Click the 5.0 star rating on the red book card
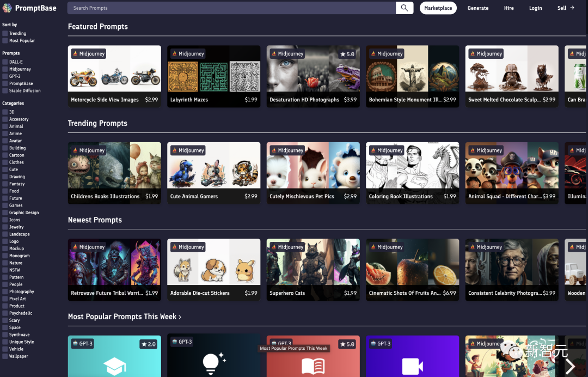 point(347,344)
